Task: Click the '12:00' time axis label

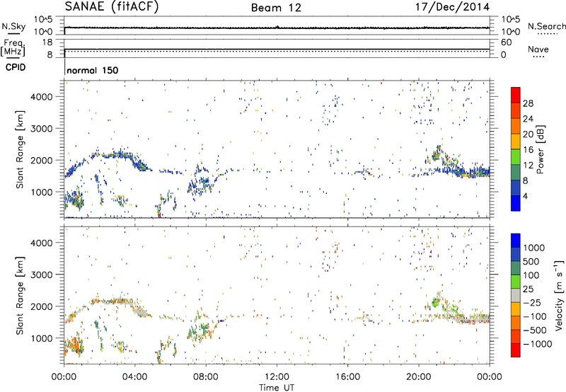Action: coord(277,377)
